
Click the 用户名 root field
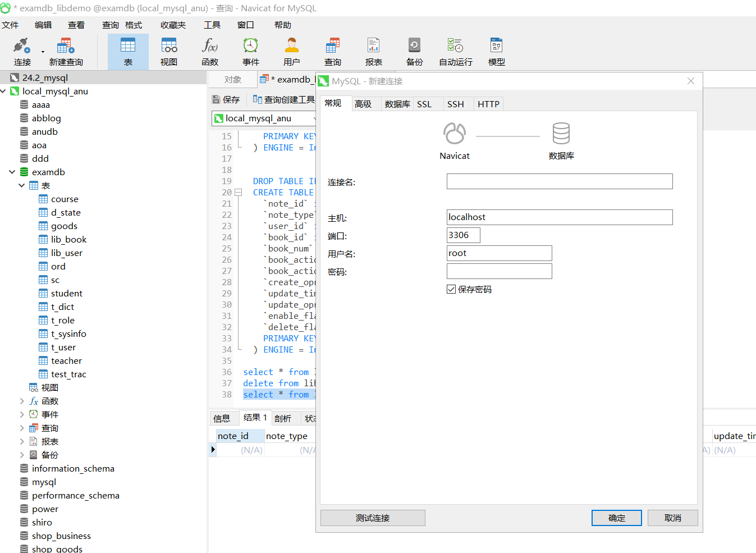click(x=500, y=253)
